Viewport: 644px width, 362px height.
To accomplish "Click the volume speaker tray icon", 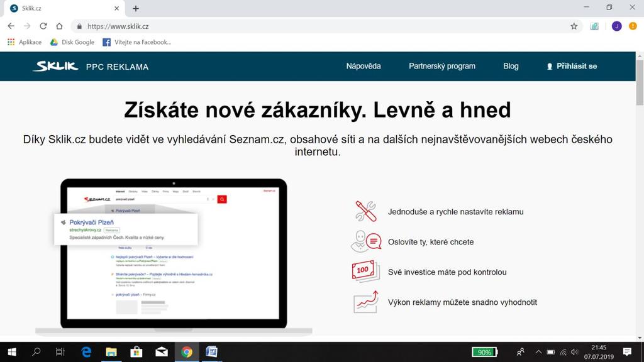I will (575, 352).
